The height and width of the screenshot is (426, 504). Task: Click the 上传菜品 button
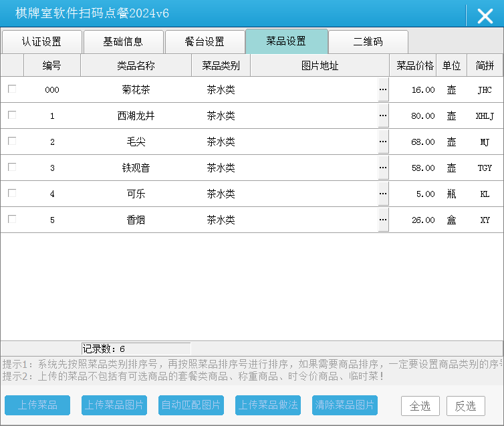pyautogui.click(x=37, y=405)
